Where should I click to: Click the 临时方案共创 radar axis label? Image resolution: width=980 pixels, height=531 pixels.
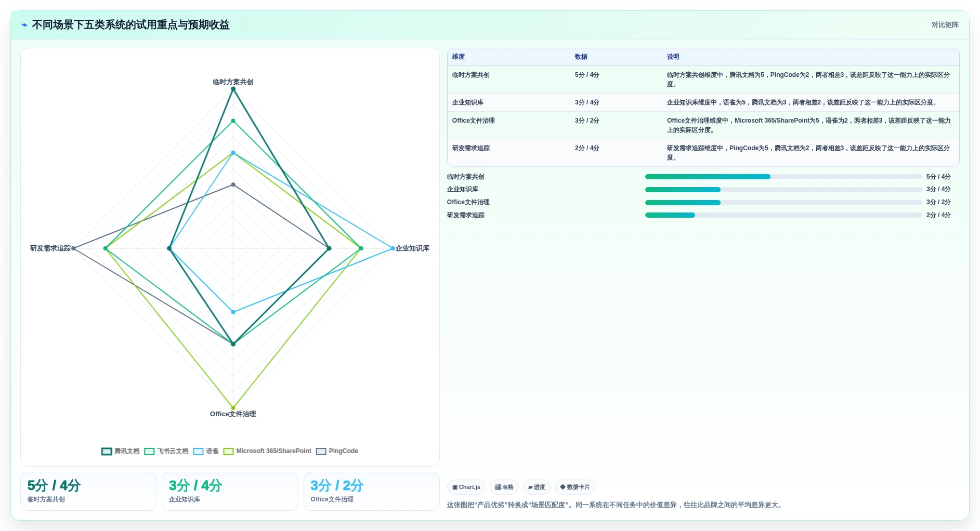coord(233,82)
